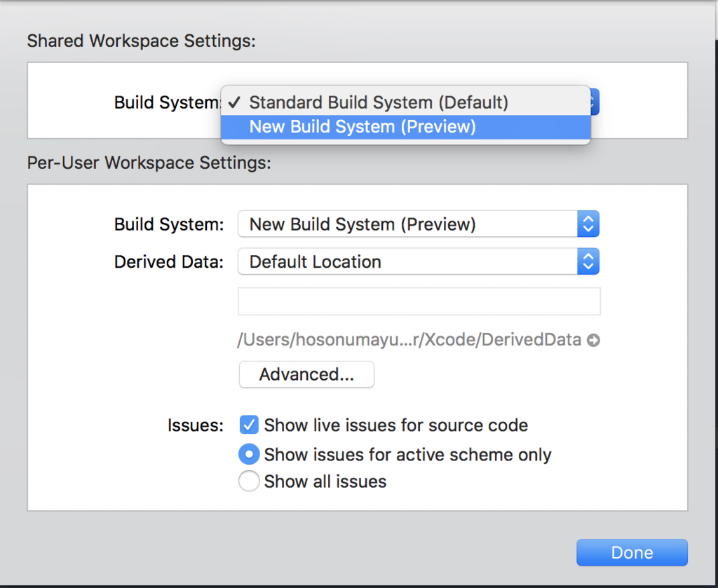This screenshot has height=588, width=718.
Task: Open the Advanced... settings
Action: coord(306,374)
